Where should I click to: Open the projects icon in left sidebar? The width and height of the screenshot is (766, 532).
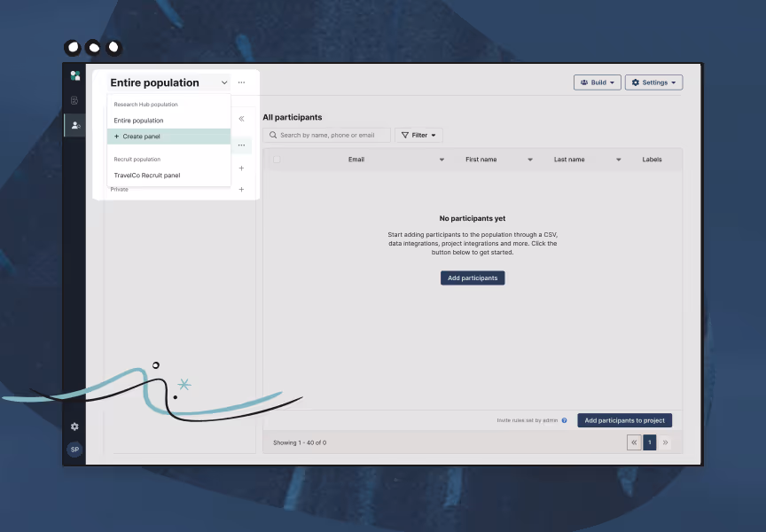[74, 100]
